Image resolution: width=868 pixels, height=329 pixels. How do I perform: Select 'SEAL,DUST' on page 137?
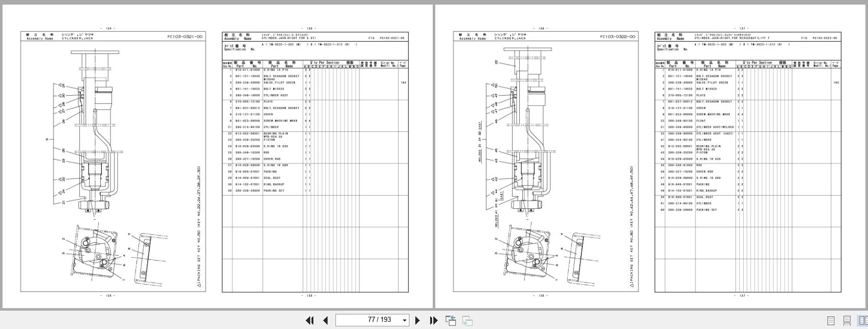[x=705, y=197]
